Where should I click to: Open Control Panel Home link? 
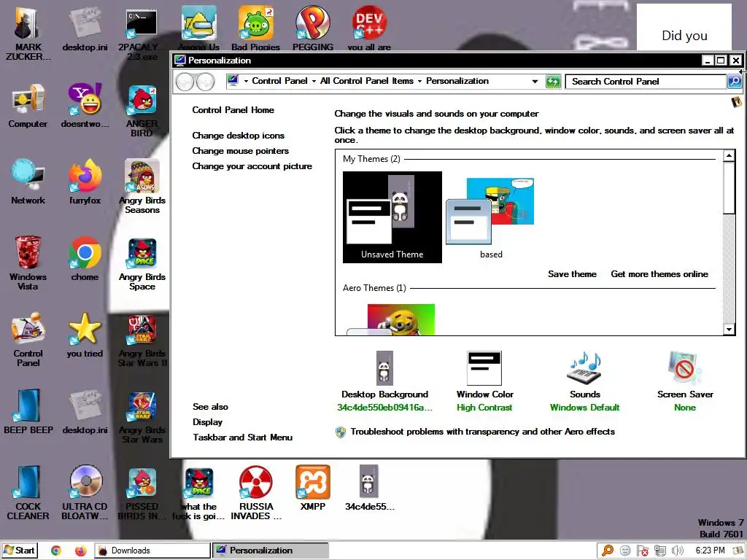(x=233, y=110)
